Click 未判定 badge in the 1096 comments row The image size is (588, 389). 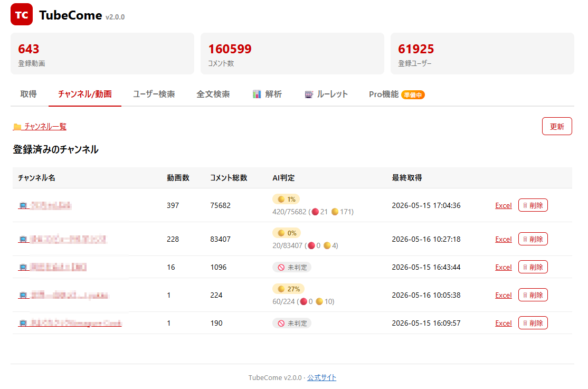pos(292,267)
